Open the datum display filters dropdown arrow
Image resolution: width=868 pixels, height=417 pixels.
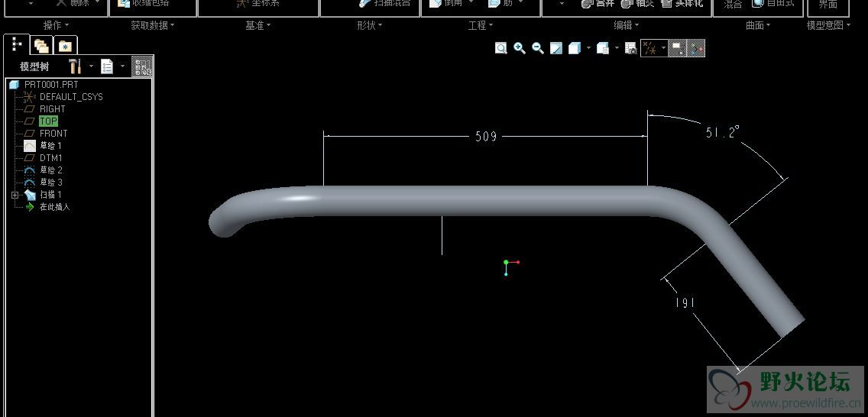tap(663, 49)
